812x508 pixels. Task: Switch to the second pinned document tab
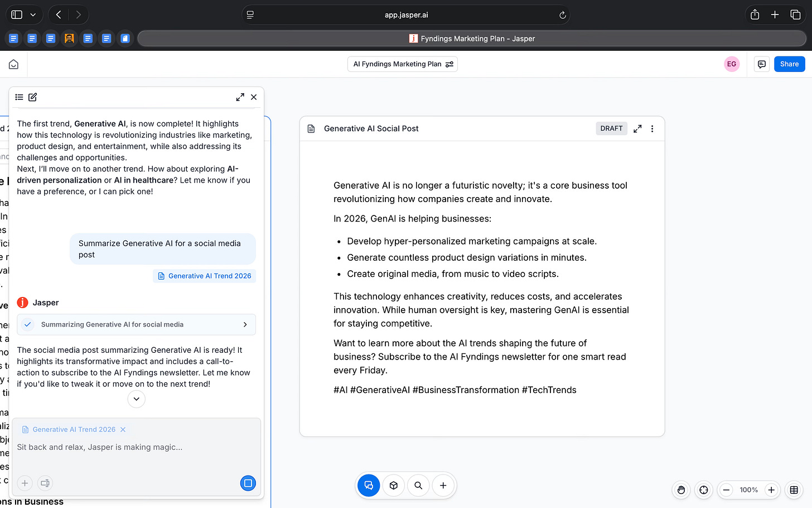tap(32, 39)
